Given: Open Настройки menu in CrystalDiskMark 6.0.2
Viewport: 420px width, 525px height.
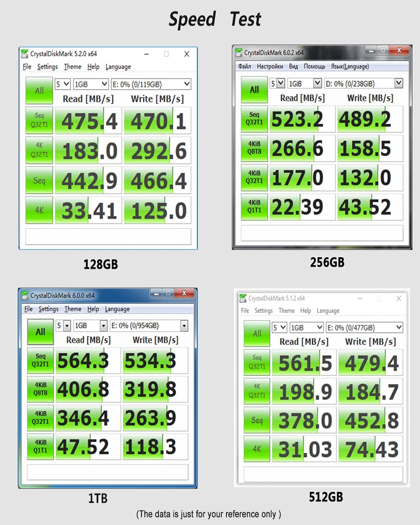Looking at the screenshot, I should click(270, 66).
